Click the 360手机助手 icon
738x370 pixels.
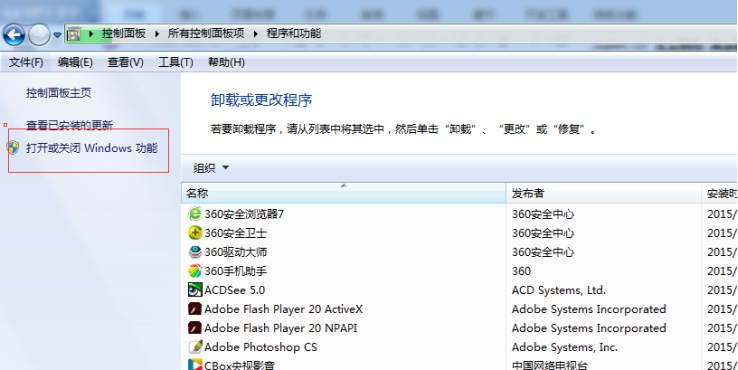click(195, 271)
